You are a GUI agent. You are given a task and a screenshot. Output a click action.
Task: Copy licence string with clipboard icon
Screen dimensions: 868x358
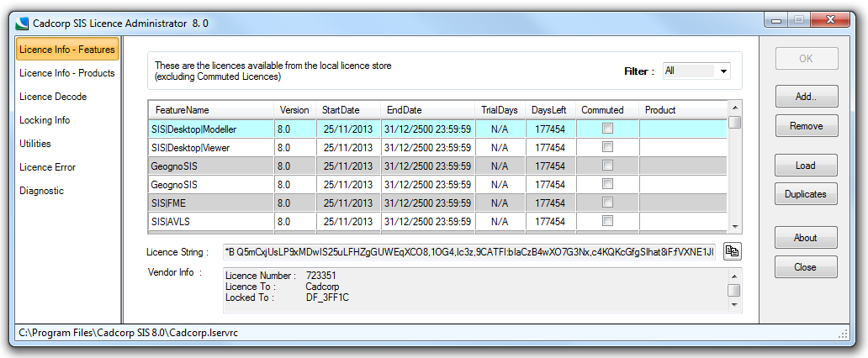tap(733, 251)
